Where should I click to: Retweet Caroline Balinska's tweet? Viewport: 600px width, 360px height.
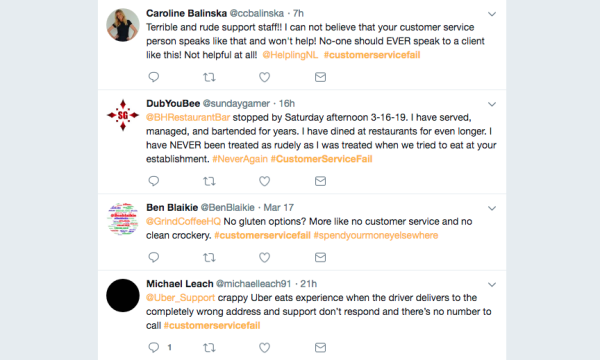tap(209, 77)
